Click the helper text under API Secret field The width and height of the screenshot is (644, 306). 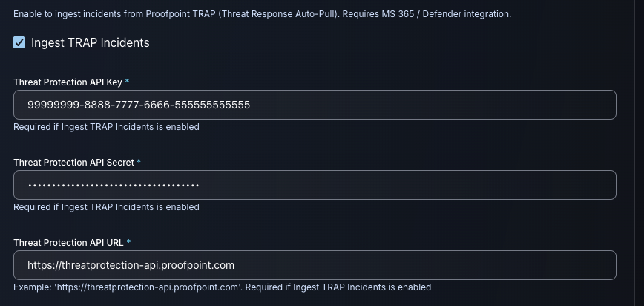tap(106, 207)
